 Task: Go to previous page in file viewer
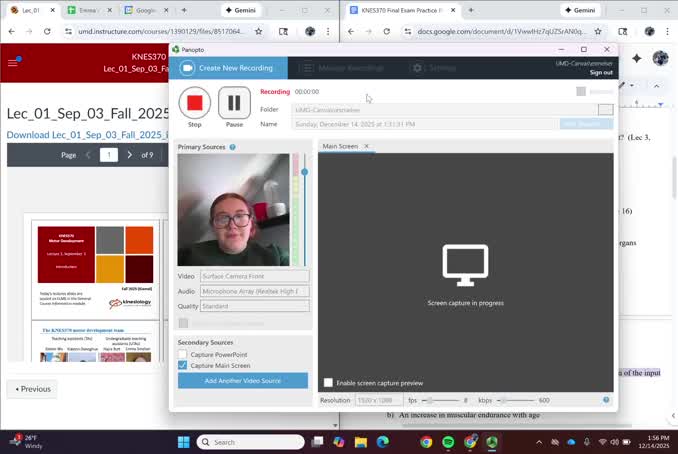[x=88, y=155]
